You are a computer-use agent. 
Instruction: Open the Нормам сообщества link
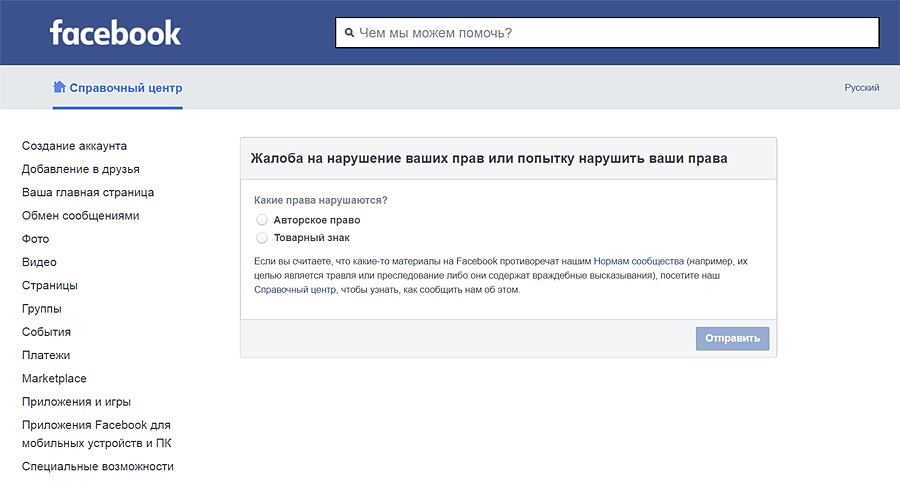pyautogui.click(x=638, y=260)
